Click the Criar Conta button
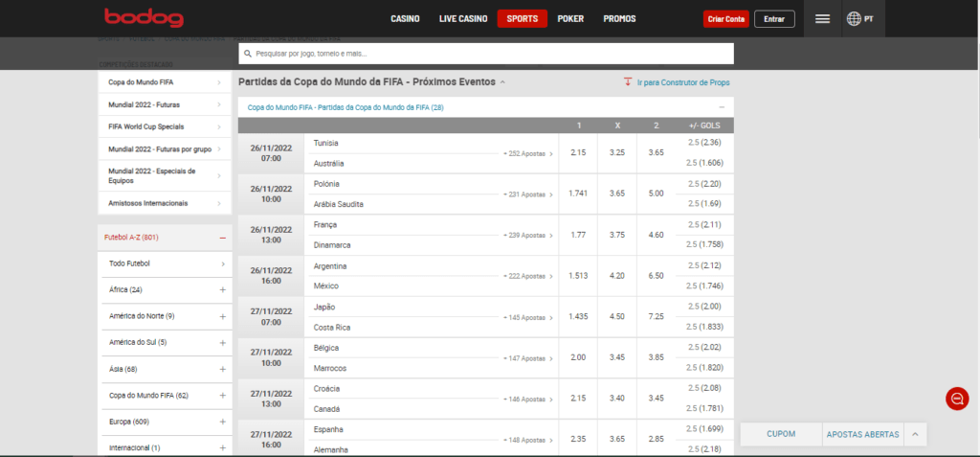The width and height of the screenshot is (980, 457). 726,19
